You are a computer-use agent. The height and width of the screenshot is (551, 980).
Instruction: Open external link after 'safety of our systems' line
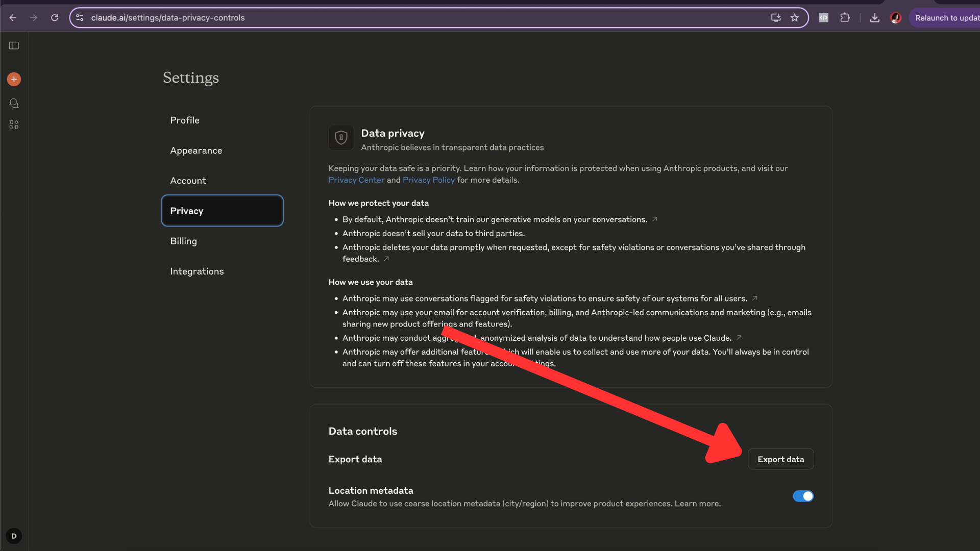point(754,298)
